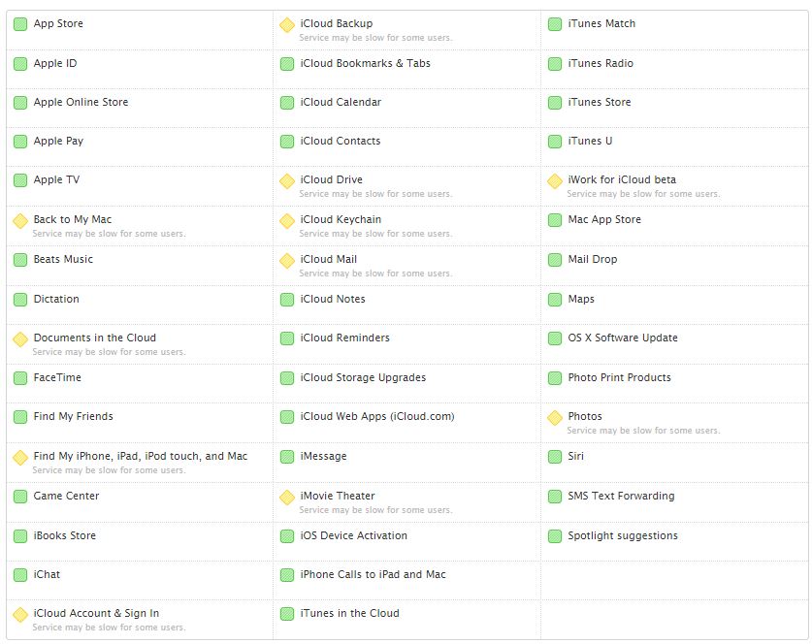Click the green status icon beside iTunes Match
The height and width of the screenshot is (644, 812).
pyautogui.click(x=555, y=24)
